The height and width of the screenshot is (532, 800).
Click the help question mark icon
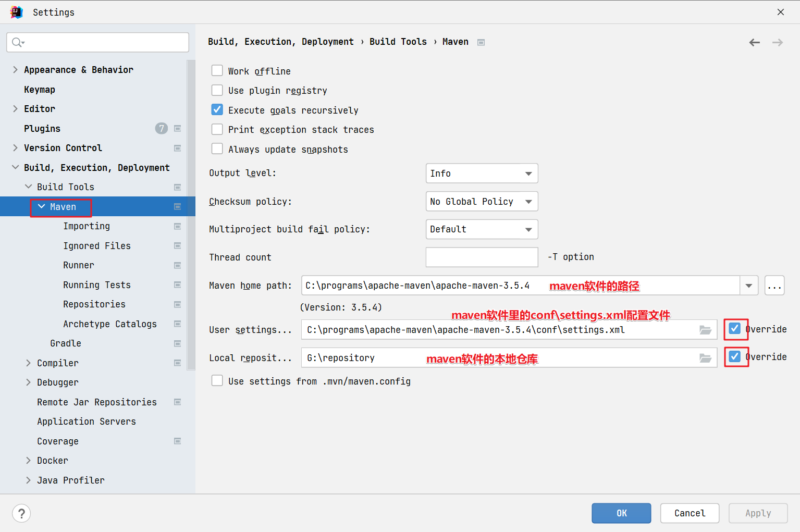pos(21,513)
